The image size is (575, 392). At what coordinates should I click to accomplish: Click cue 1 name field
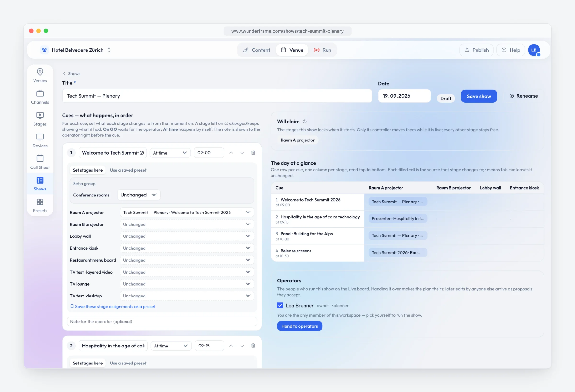pyautogui.click(x=113, y=153)
